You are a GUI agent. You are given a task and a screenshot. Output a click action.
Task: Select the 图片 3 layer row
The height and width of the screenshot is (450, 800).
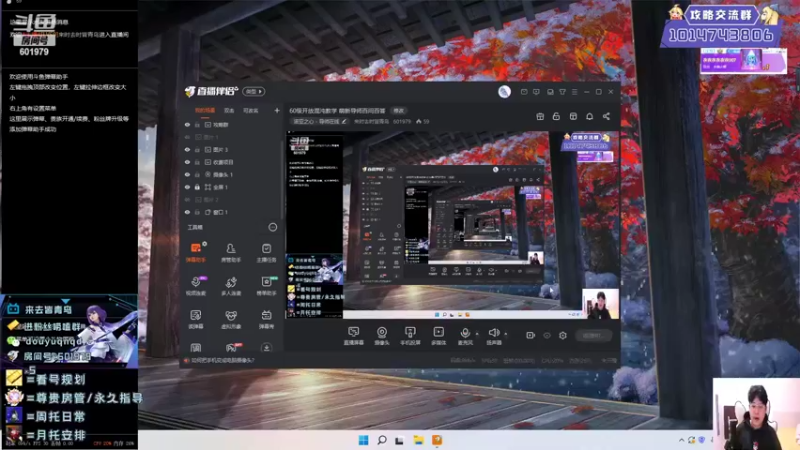click(x=232, y=149)
